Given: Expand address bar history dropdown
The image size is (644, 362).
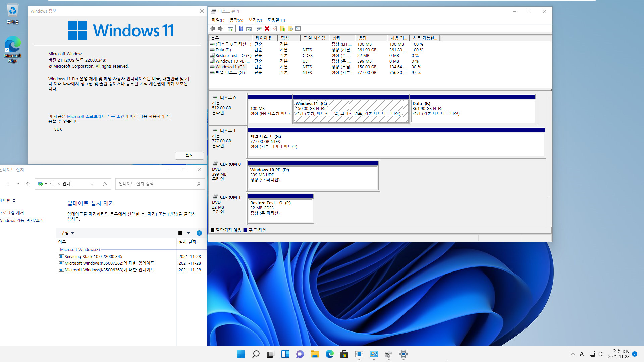Looking at the screenshot, I should 92,184.
